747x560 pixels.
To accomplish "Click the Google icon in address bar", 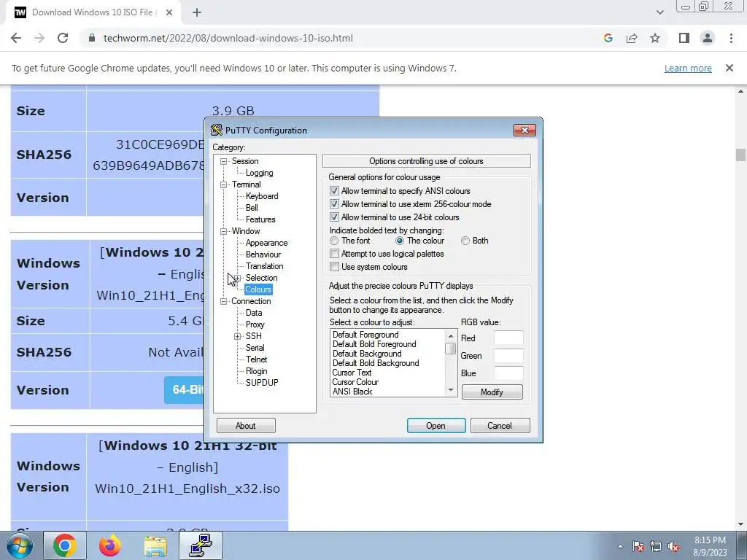I will click(x=608, y=38).
